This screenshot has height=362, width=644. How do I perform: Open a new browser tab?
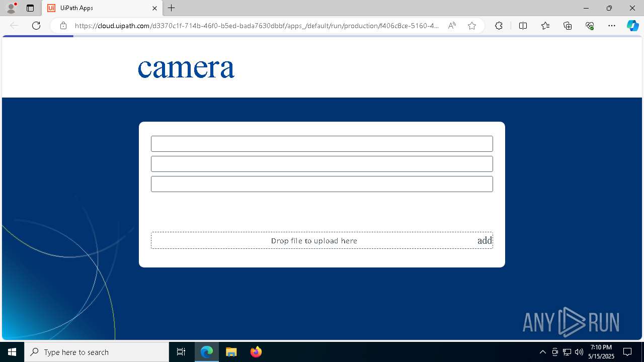pyautogui.click(x=172, y=8)
